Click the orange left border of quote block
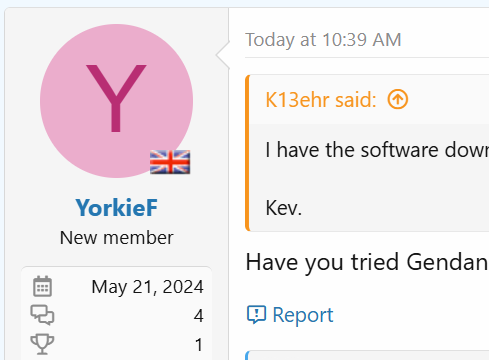This screenshot has width=489, height=360. (x=247, y=153)
